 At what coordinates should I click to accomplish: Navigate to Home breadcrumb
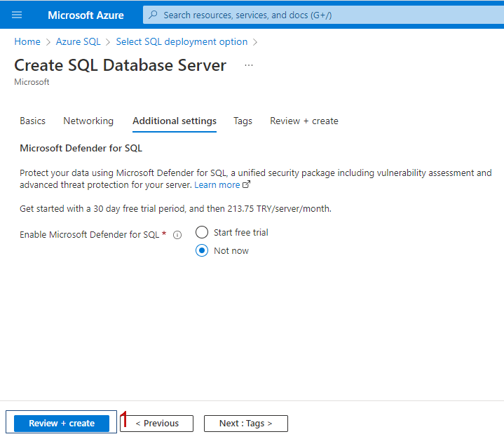(27, 42)
